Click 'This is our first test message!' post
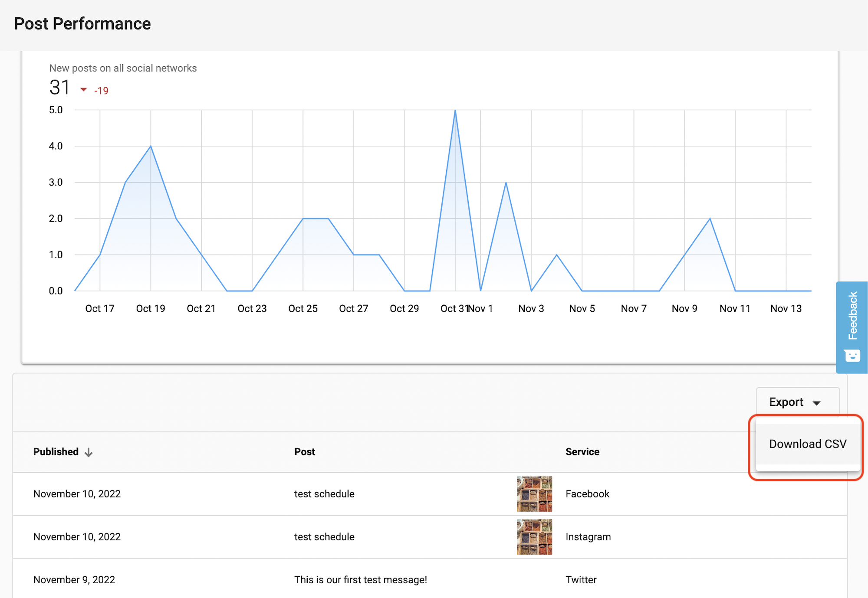Viewport: 868px width, 598px height. point(361,580)
